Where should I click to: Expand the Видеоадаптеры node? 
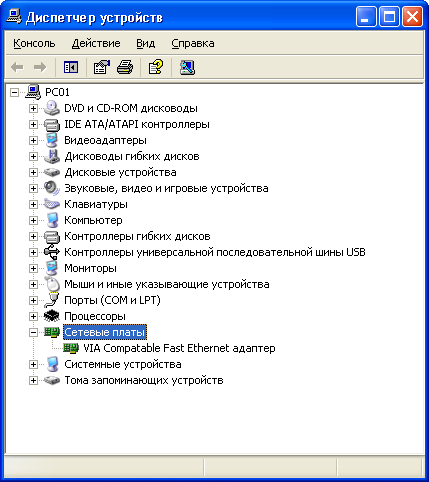pyautogui.click(x=33, y=140)
